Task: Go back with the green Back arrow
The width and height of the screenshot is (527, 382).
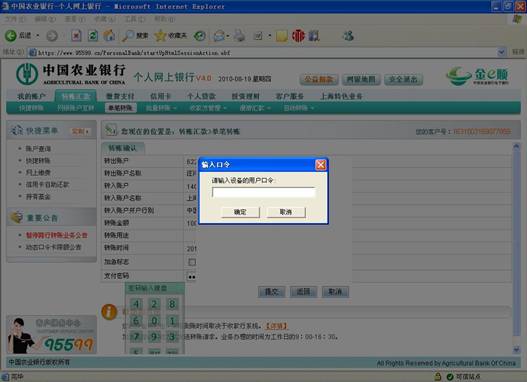Action: click(x=10, y=36)
